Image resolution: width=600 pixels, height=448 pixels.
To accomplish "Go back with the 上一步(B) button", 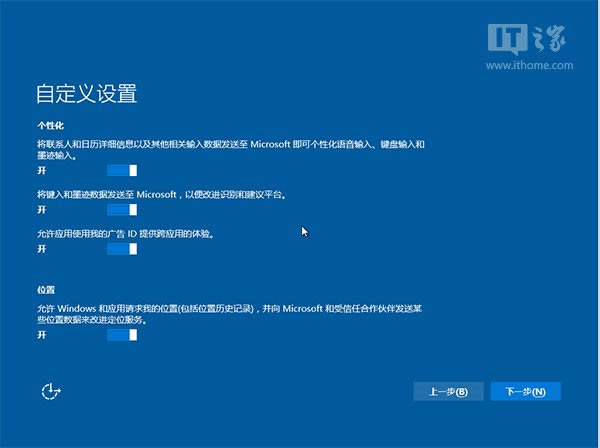I will (x=448, y=391).
